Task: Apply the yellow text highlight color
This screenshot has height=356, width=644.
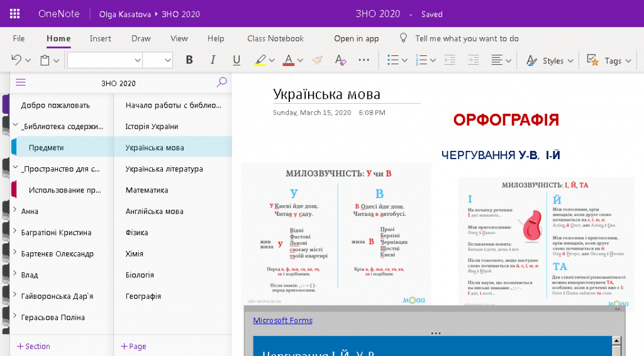Action: 260,60
